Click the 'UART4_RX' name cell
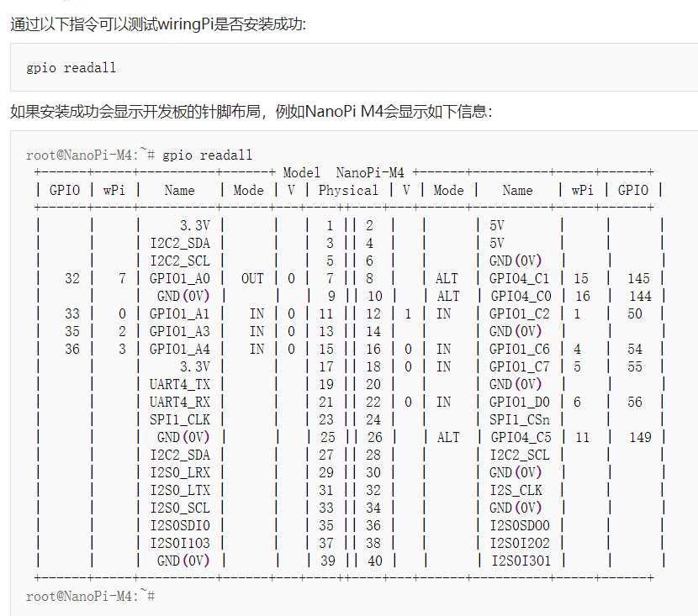Viewport: 698px width, 616px height. (x=179, y=402)
